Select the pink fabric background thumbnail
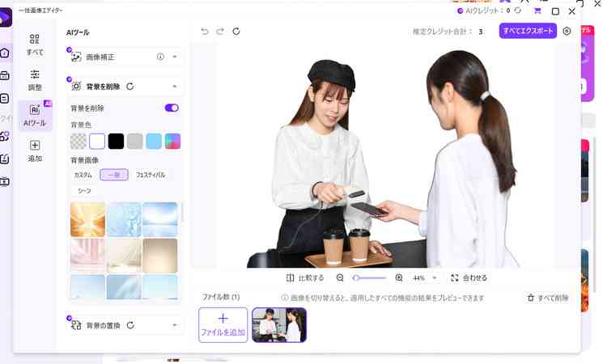This screenshot has height=364, width=607. click(87, 256)
